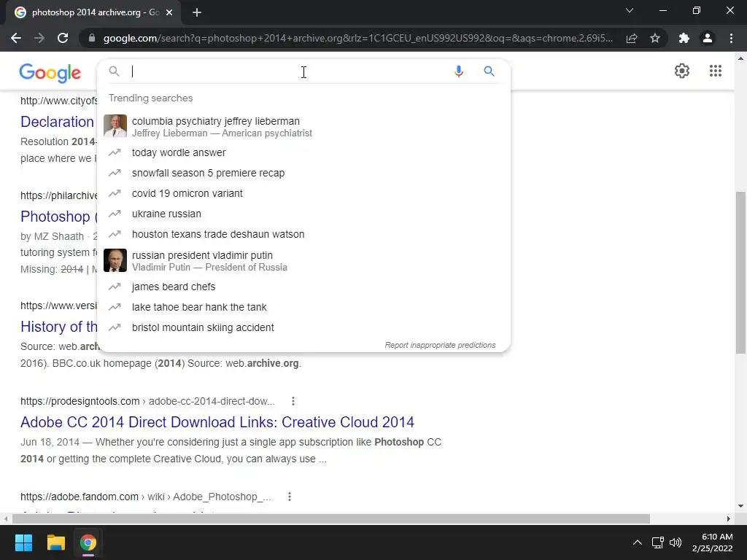Open the Chrome three-dot menu
Screen dimensions: 747x560
[731, 38]
